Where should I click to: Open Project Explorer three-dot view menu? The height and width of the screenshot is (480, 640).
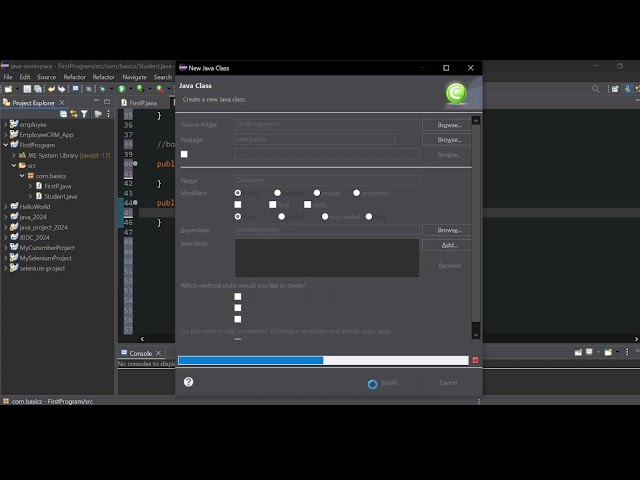coord(108,114)
